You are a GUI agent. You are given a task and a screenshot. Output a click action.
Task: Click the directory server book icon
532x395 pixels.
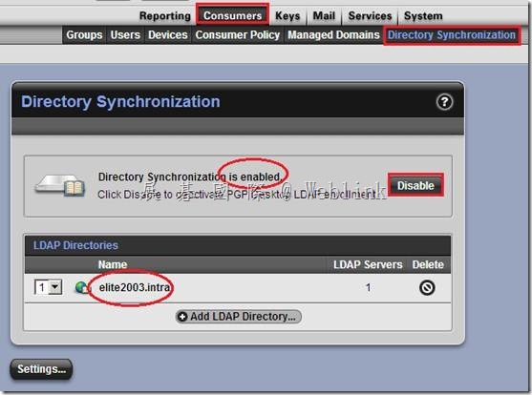[61, 185]
